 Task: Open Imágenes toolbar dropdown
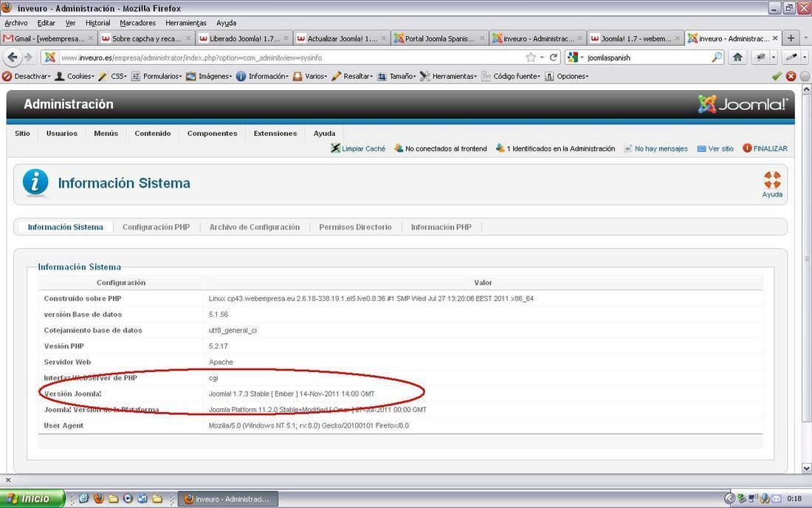[x=209, y=76]
